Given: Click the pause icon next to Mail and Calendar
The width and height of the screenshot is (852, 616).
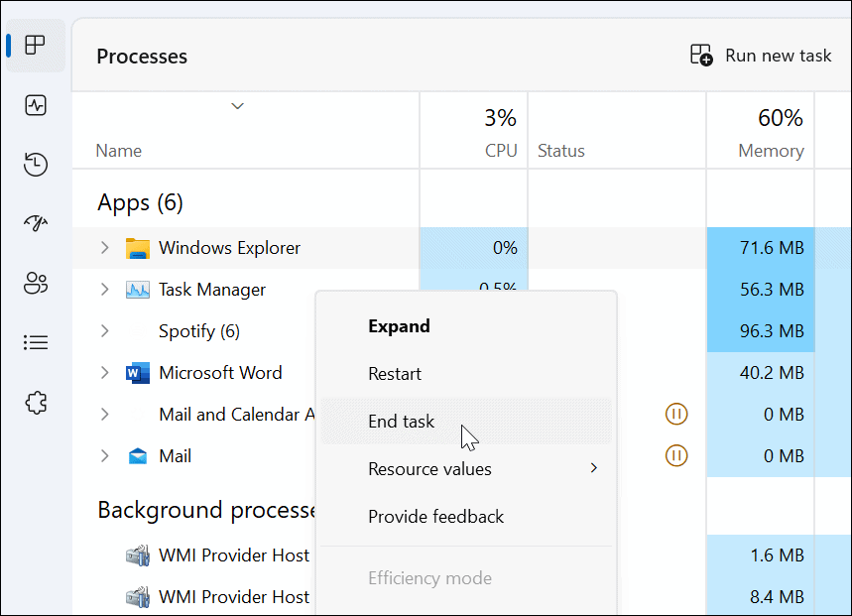Looking at the screenshot, I should [676, 414].
